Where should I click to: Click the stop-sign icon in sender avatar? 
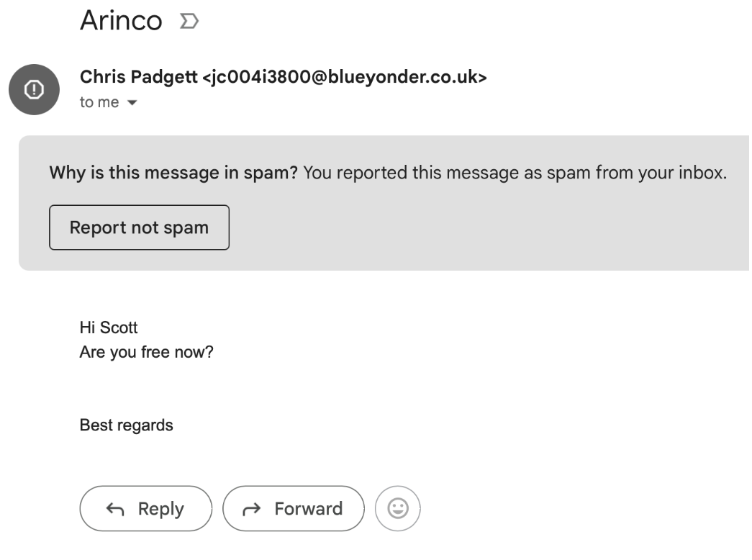pyautogui.click(x=34, y=89)
